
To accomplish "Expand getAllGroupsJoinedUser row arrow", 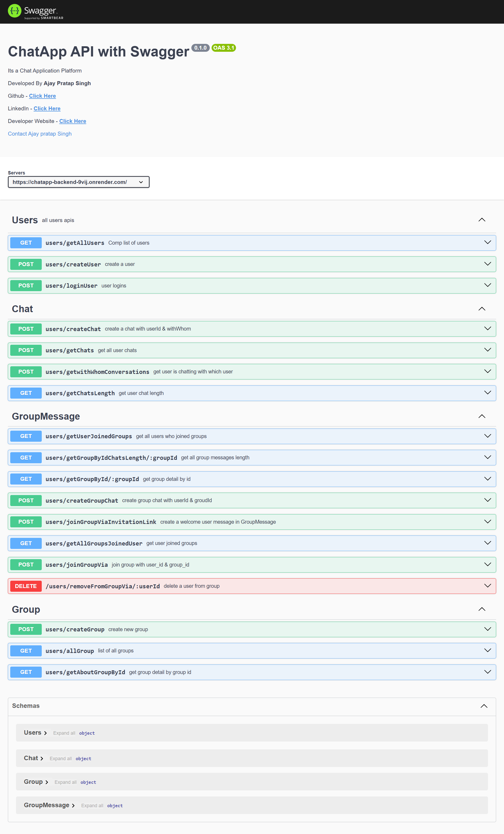I will (x=487, y=543).
